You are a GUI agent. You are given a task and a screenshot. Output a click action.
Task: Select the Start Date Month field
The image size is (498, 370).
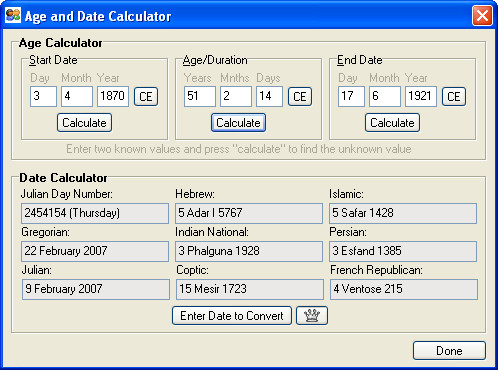pos(77,96)
